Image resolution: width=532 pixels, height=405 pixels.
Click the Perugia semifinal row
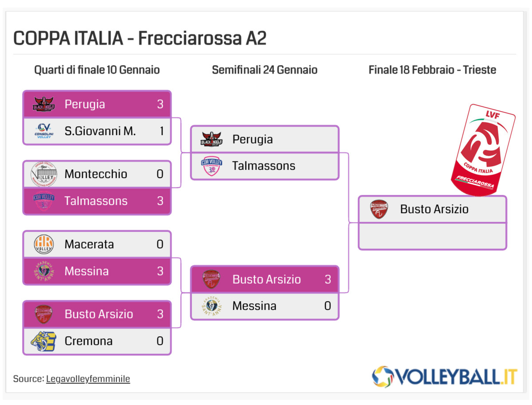(265, 139)
